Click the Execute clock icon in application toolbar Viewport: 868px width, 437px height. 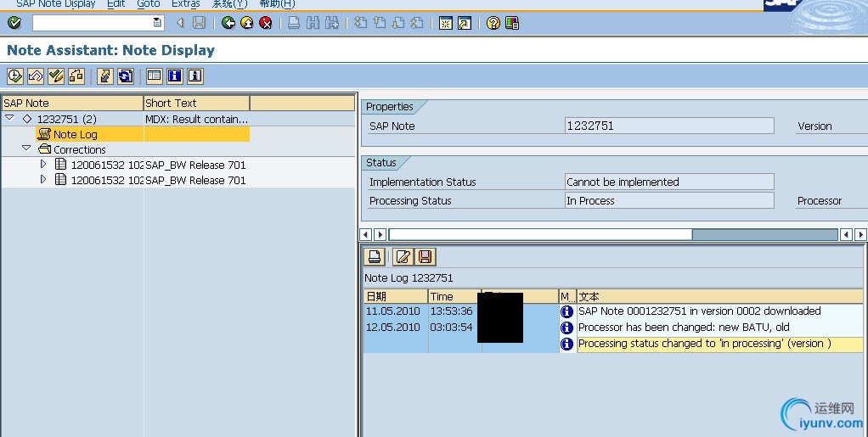pyautogui.click(x=15, y=76)
